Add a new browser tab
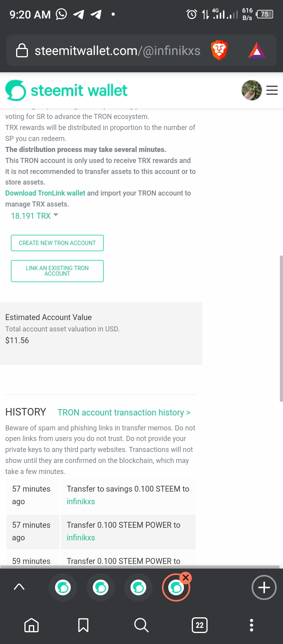 click(x=264, y=587)
